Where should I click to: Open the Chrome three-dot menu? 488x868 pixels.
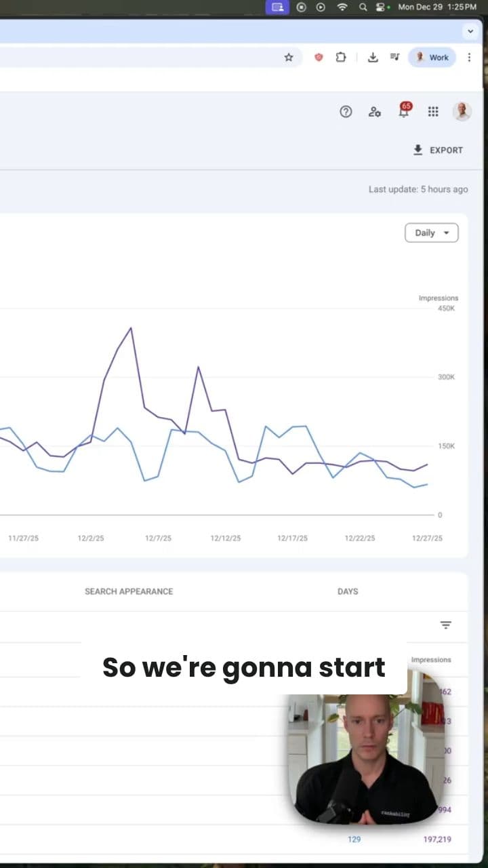pyautogui.click(x=470, y=58)
